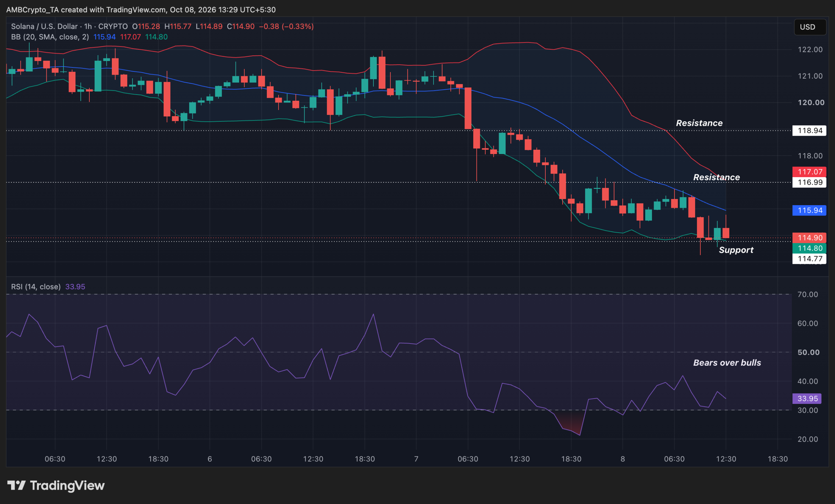
Task: Click the USD currency button
Action: 810,27
